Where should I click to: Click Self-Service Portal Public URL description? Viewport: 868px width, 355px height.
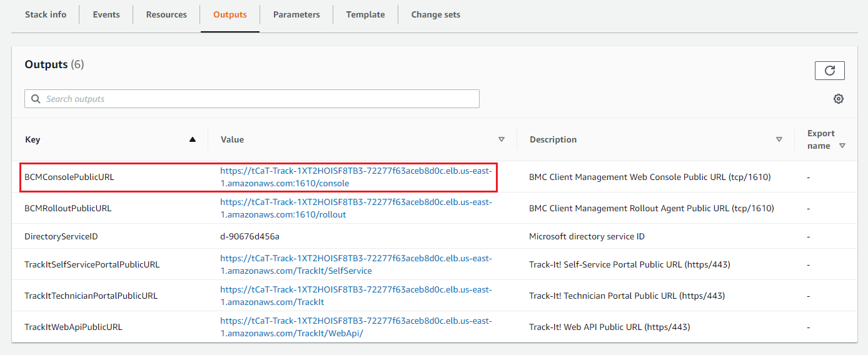(x=630, y=264)
